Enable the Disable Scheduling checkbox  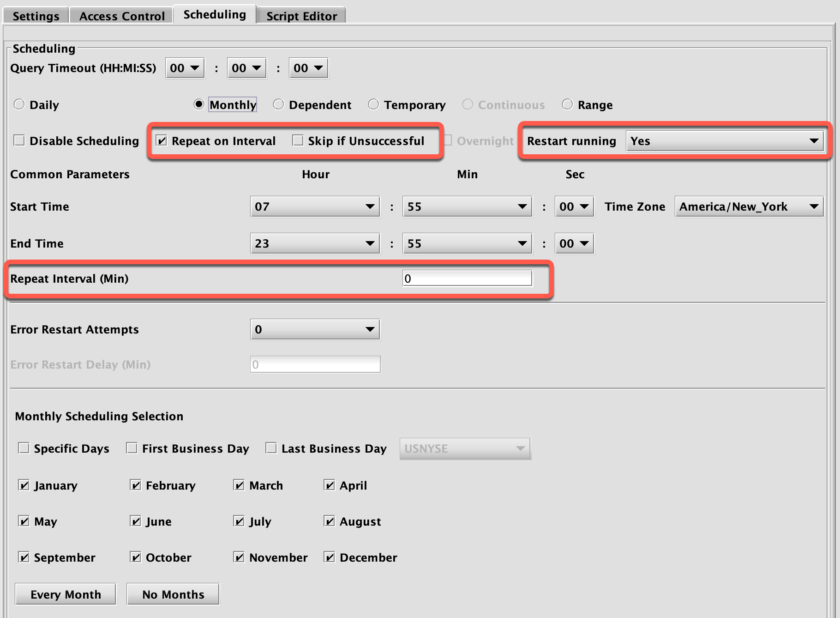point(19,140)
